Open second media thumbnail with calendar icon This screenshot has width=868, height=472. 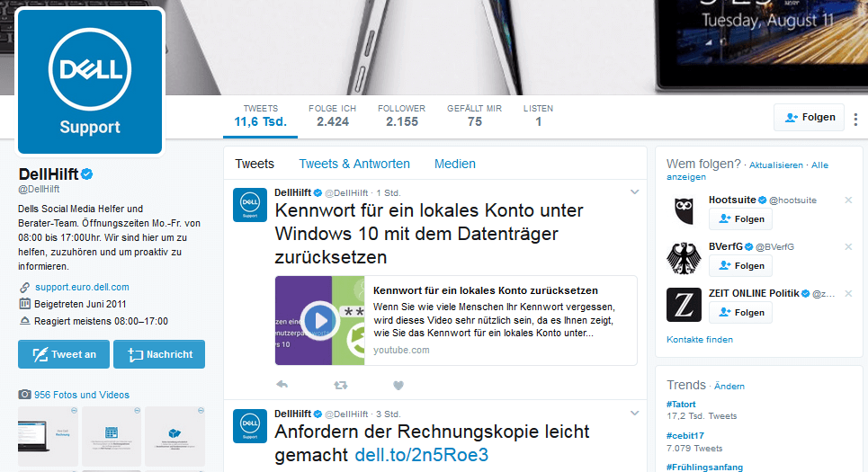click(112, 436)
